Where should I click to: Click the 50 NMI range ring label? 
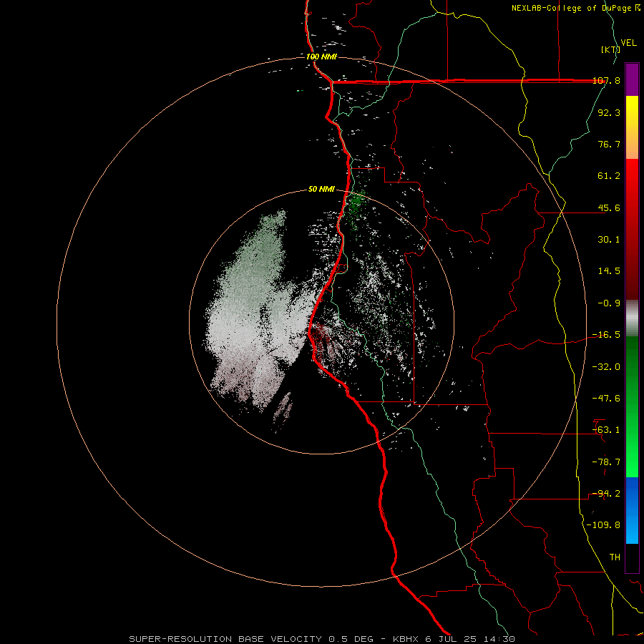click(321, 190)
